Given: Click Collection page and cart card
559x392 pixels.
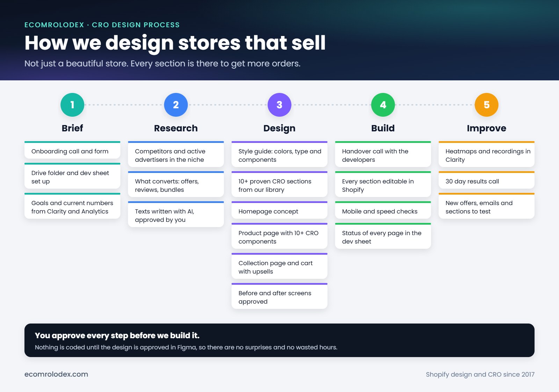Looking at the screenshot, I should (x=279, y=266).
